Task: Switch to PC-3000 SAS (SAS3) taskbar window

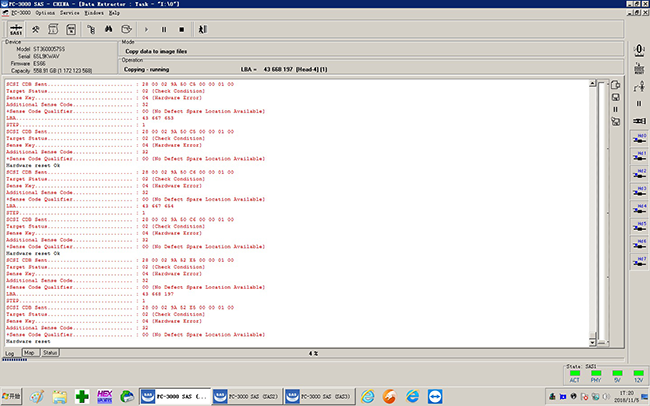Action: [x=319, y=396]
